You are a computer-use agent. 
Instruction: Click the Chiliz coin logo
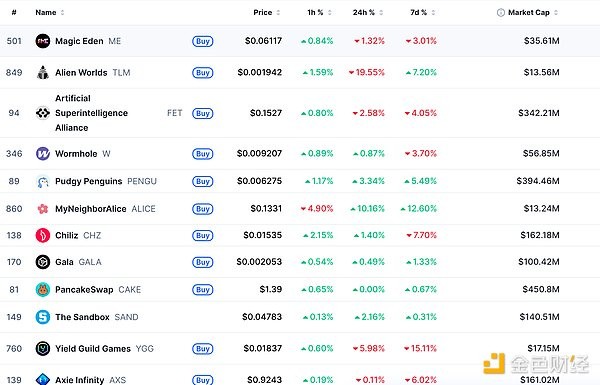click(43, 235)
